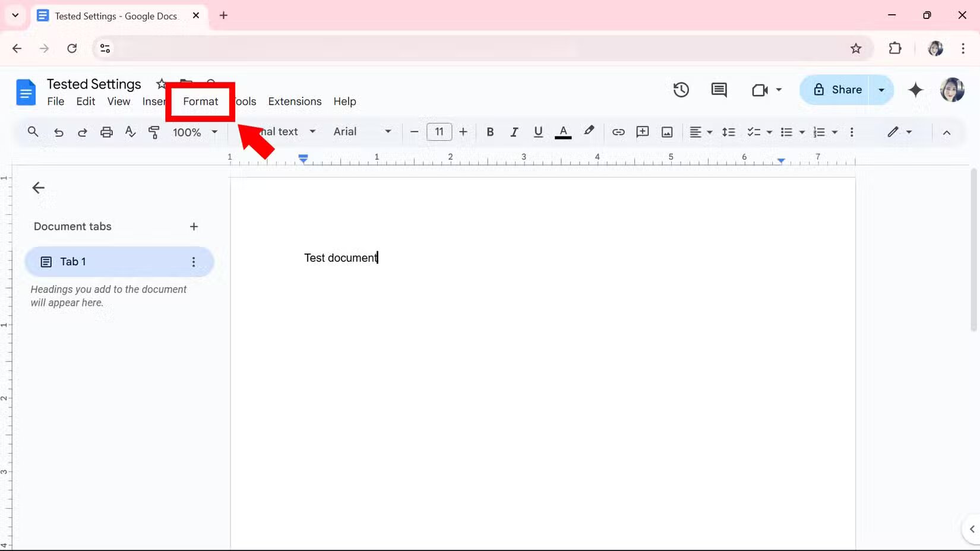Image resolution: width=980 pixels, height=551 pixels.
Task: Open the text color swatch picker
Action: click(x=563, y=132)
